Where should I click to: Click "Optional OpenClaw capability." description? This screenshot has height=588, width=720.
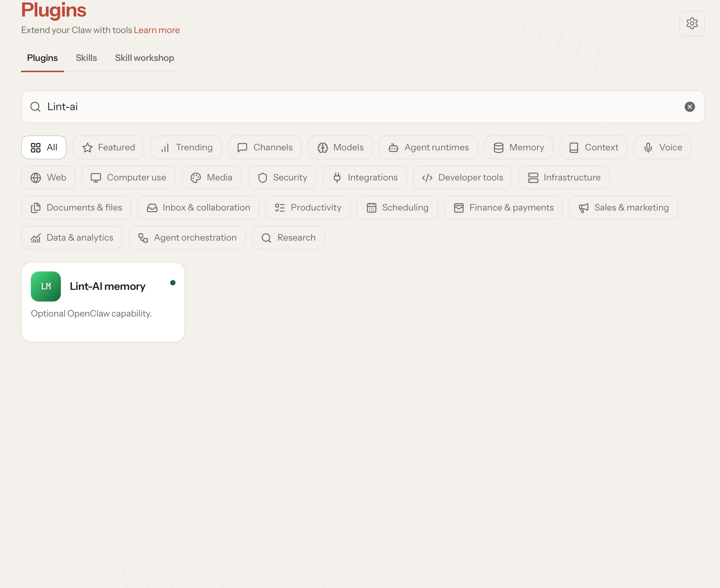click(x=91, y=314)
